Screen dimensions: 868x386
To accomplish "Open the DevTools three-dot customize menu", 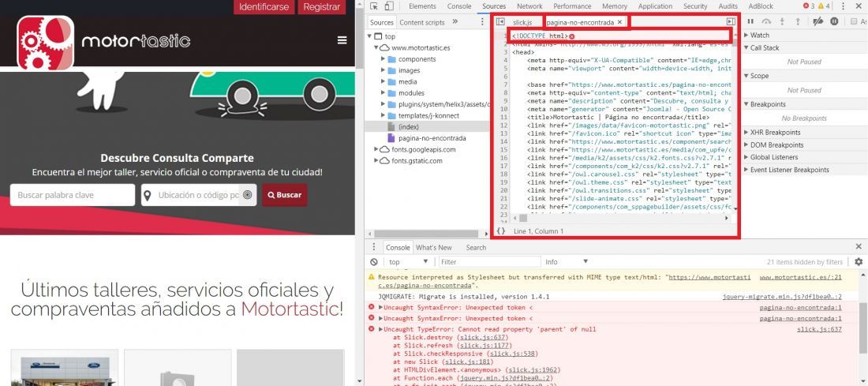I will (x=844, y=6).
